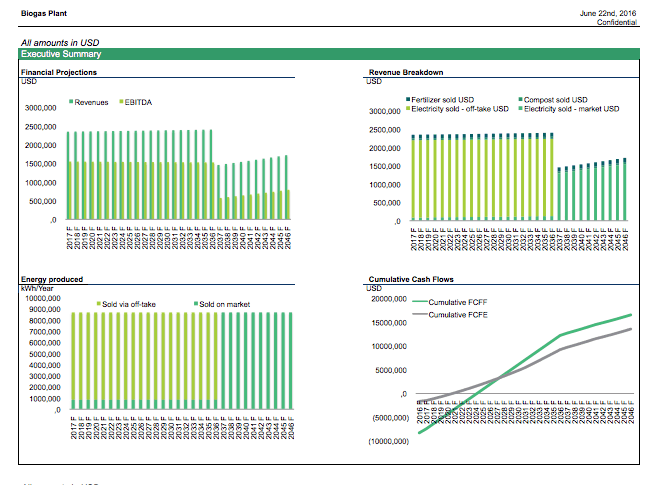This screenshot has width=655, height=485.
Task: Click the 'Cumulative FCFE' legend label
Action: pos(458,315)
